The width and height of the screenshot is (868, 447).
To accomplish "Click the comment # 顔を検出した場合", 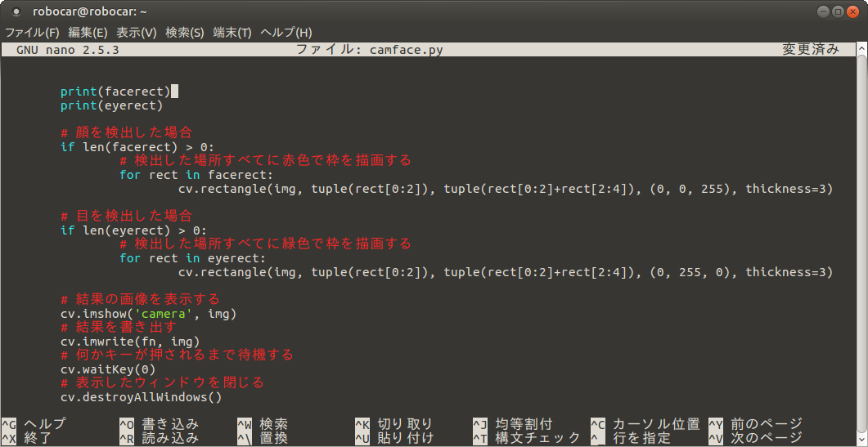I will (126, 132).
